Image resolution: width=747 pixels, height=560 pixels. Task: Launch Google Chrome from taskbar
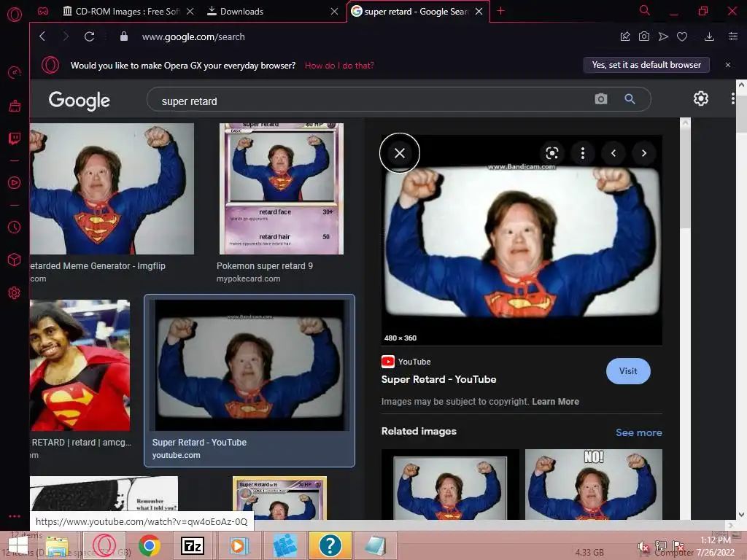click(x=149, y=545)
